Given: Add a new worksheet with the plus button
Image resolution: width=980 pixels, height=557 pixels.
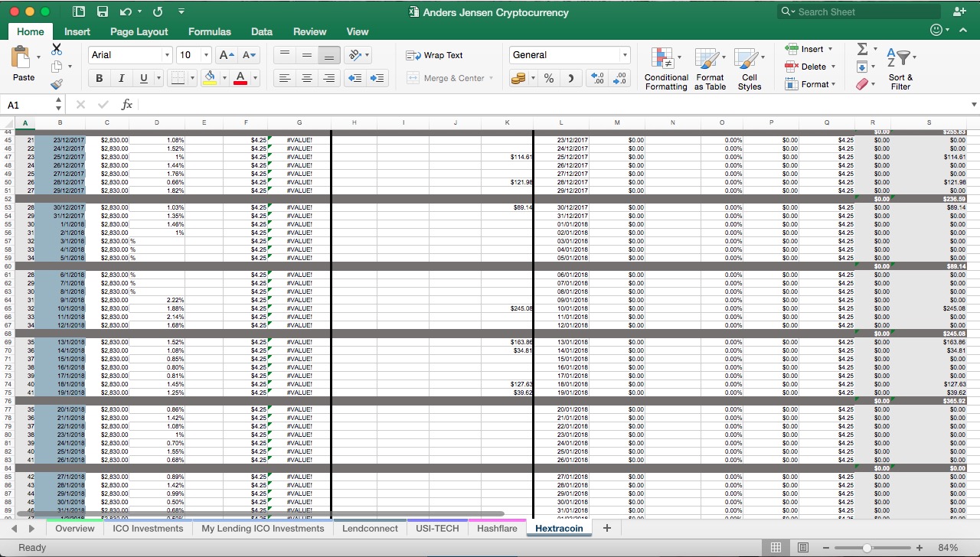Looking at the screenshot, I should 606,528.
